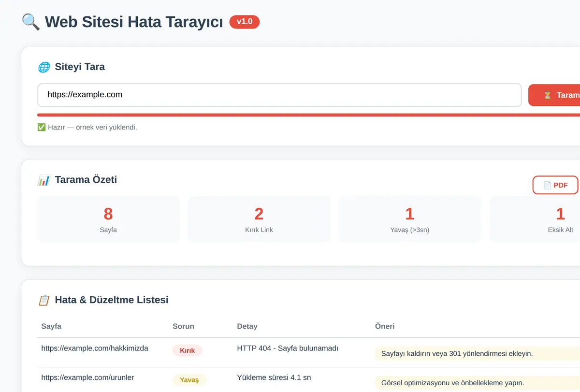
Task: Click the https://example.com/hakkimizda cell
Action: 95,348
